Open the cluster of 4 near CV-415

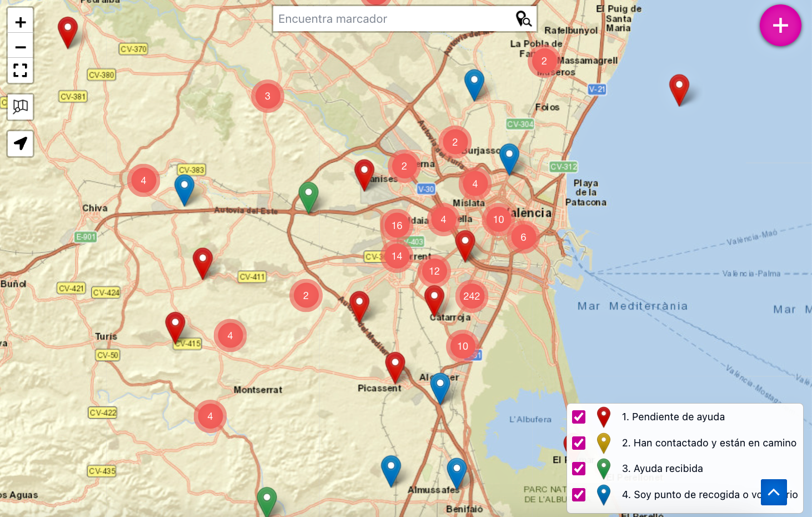coord(230,336)
